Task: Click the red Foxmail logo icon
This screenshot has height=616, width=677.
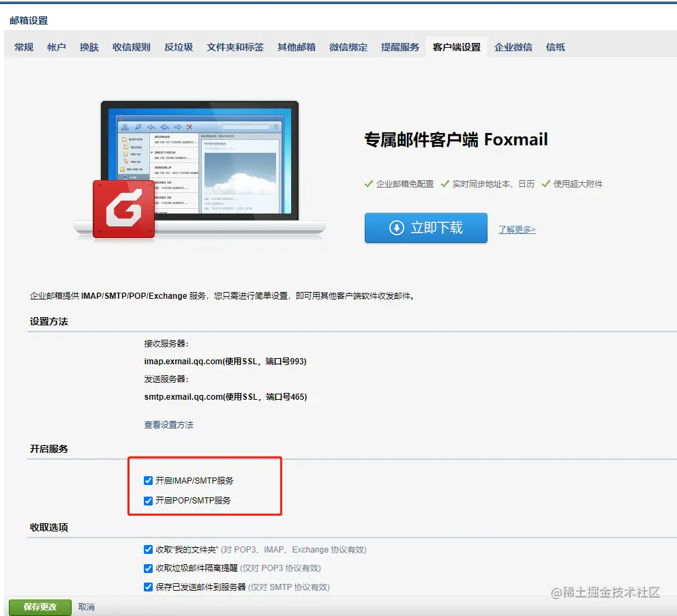Action: tap(124, 209)
